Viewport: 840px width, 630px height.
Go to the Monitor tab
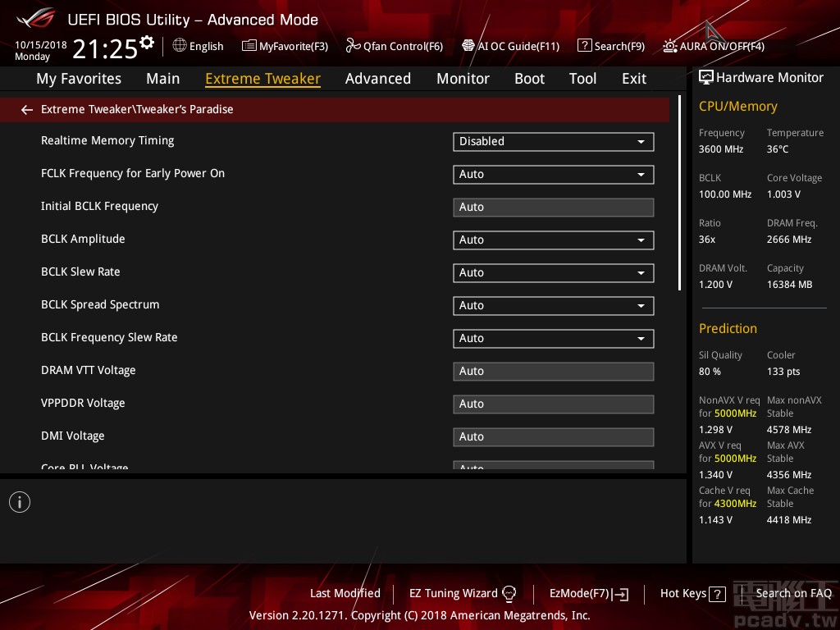click(x=463, y=79)
